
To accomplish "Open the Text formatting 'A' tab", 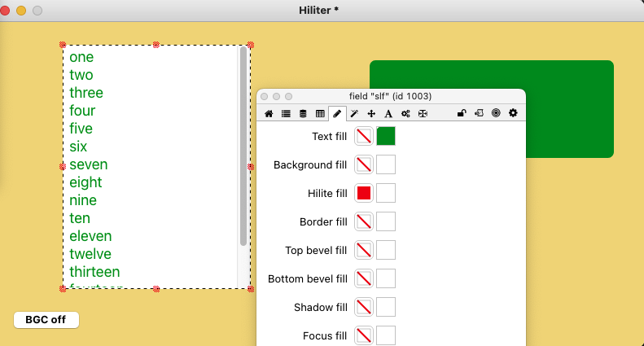I will pyautogui.click(x=388, y=114).
